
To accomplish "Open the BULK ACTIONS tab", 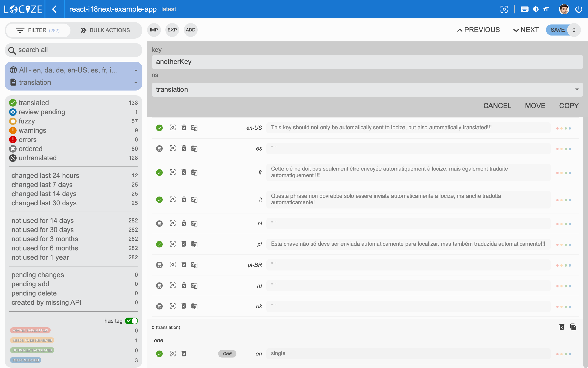I will (x=105, y=30).
